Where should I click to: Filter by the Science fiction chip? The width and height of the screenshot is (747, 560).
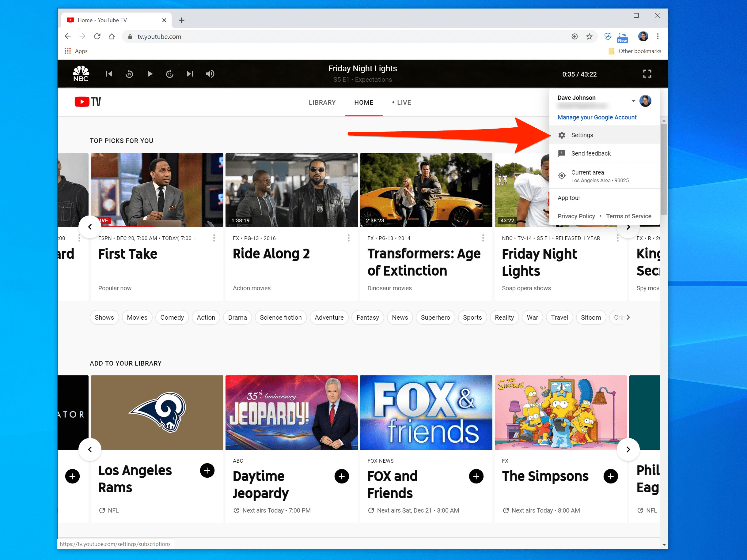(x=280, y=317)
